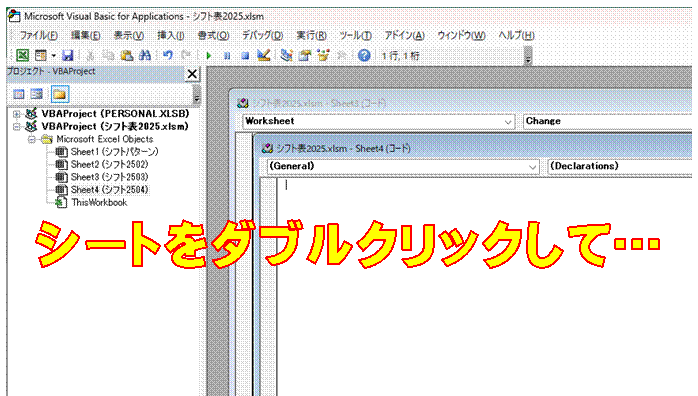Open the 書式(O) menu

[213, 36]
